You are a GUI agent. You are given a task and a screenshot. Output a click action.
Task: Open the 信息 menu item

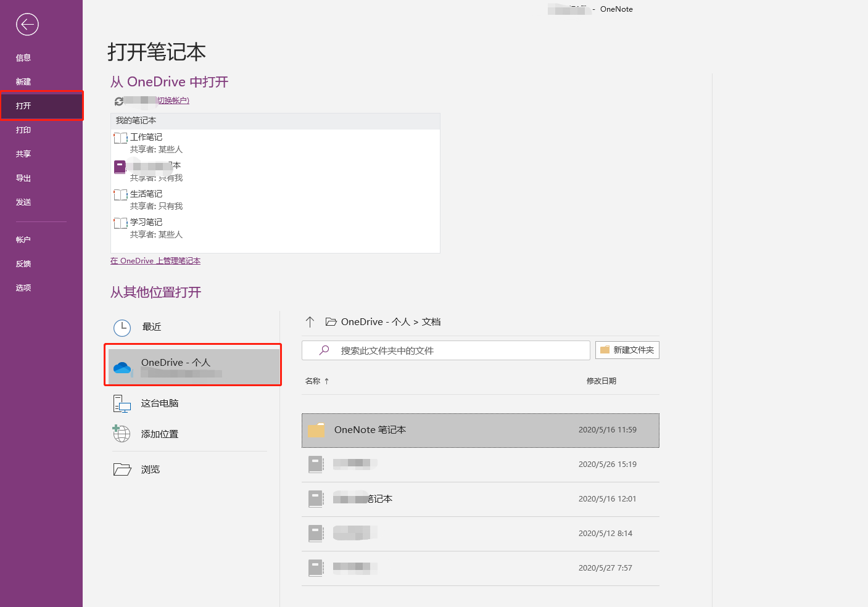point(23,58)
